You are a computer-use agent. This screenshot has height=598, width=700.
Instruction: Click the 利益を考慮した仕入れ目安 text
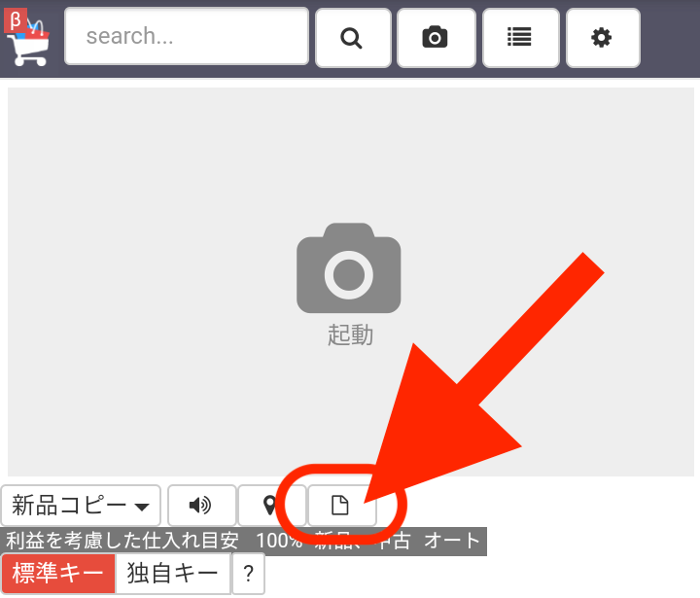[122, 541]
